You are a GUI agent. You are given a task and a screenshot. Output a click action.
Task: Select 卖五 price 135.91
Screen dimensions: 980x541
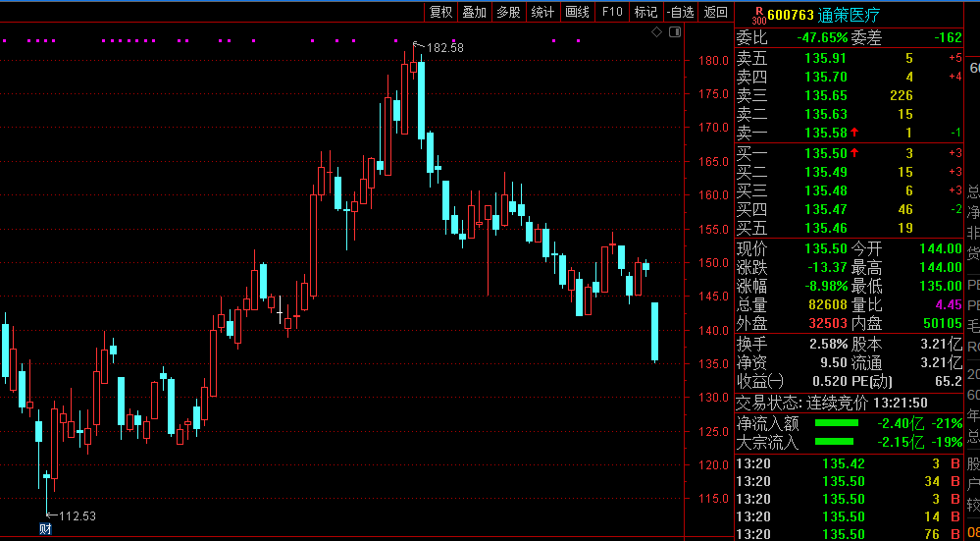pyautogui.click(x=825, y=59)
